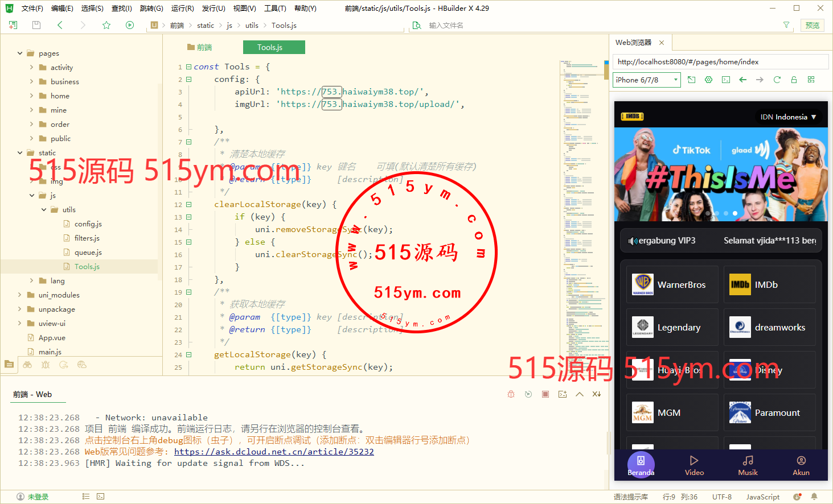
Task: Reload the page in the web browser
Action: (777, 80)
